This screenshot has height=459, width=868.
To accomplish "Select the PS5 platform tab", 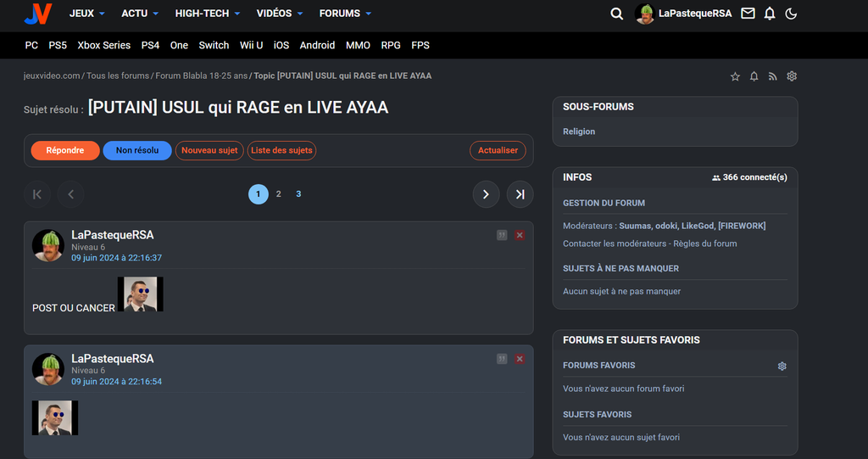I will (x=58, y=45).
